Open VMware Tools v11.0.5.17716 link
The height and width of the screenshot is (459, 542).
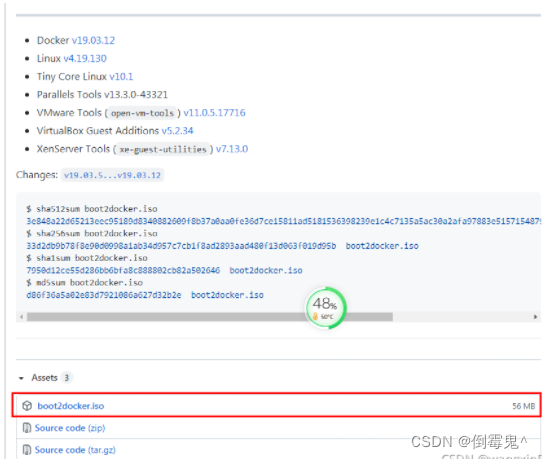pos(214,113)
